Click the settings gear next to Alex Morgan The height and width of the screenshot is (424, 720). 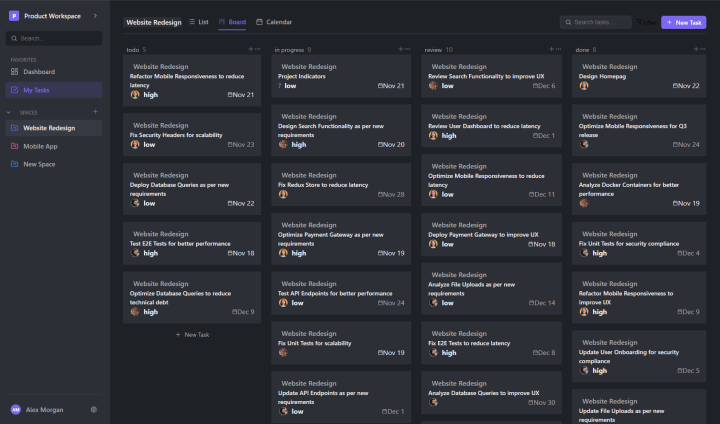[93, 409]
